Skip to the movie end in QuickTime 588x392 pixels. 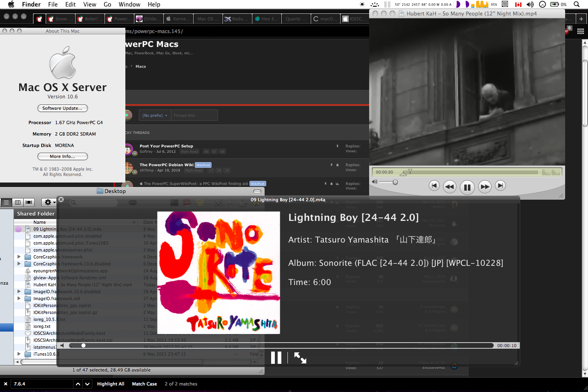click(500, 186)
